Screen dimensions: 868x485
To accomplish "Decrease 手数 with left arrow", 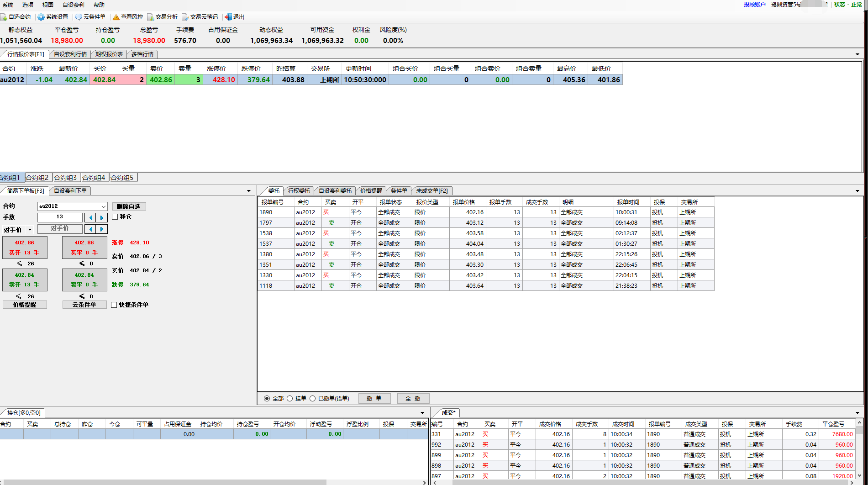I will point(91,217).
